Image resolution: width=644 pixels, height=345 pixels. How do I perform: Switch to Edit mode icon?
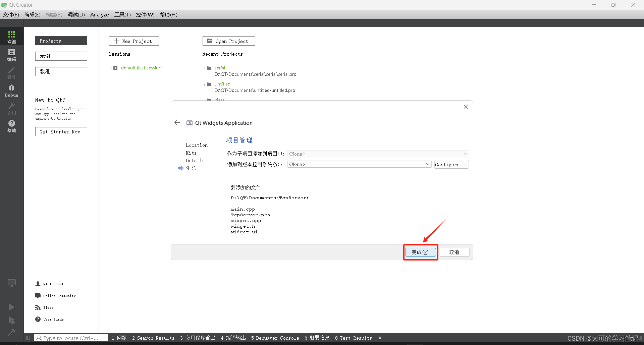pos(12,55)
